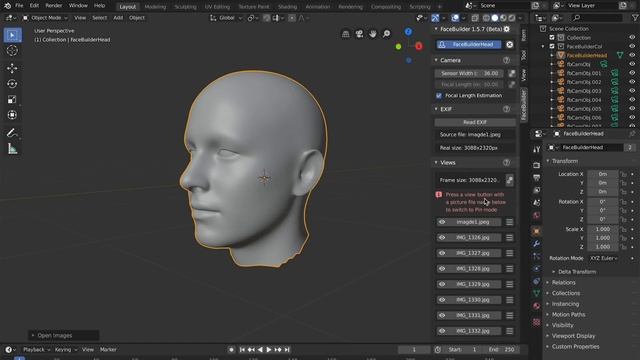Expand the Delta Transform section
The height and width of the screenshot is (360, 640).
576,272
